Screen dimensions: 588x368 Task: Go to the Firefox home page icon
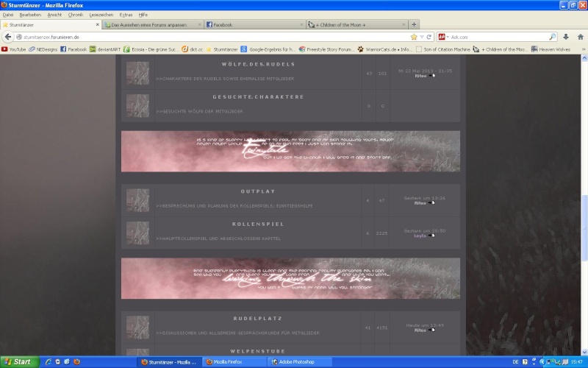(581, 37)
